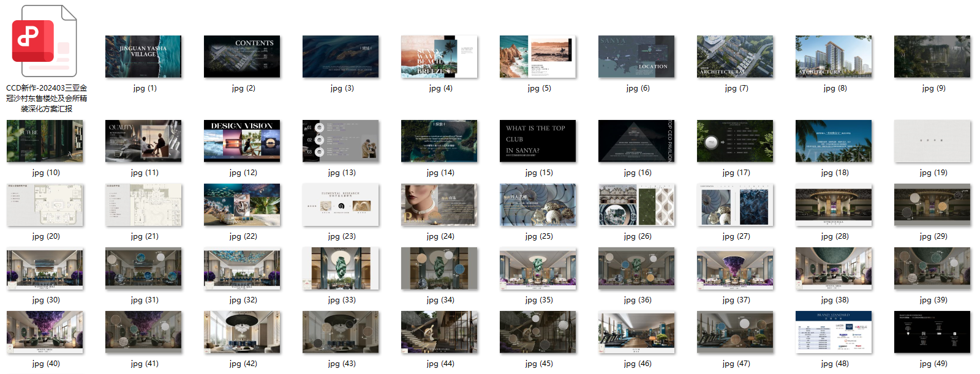Click the file name label 'jpg (23)'
This screenshot has height=374, width=980.
(341, 236)
